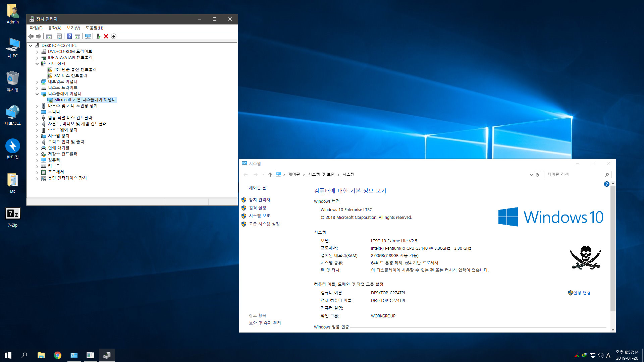Click 시스템 및 보안 in the breadcrumb
This screenshot has height=362, width=644.
tap(321, 175)
